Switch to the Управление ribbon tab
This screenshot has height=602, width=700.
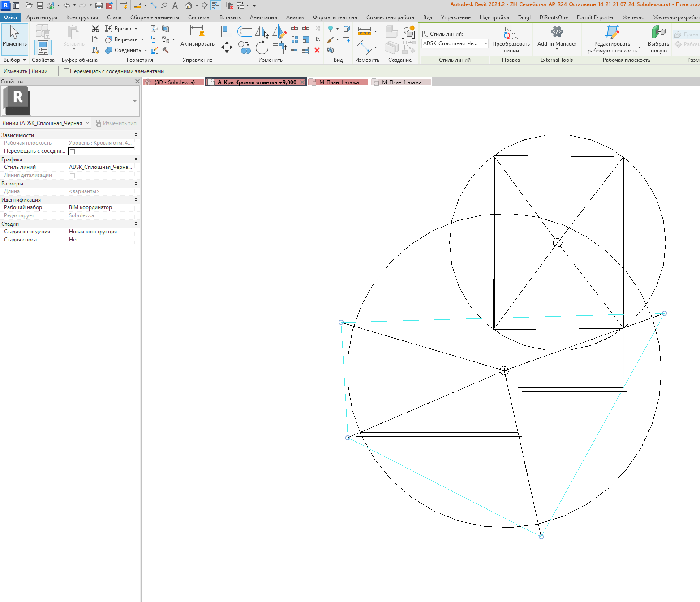pyautogui.click(x=455, y=17)
